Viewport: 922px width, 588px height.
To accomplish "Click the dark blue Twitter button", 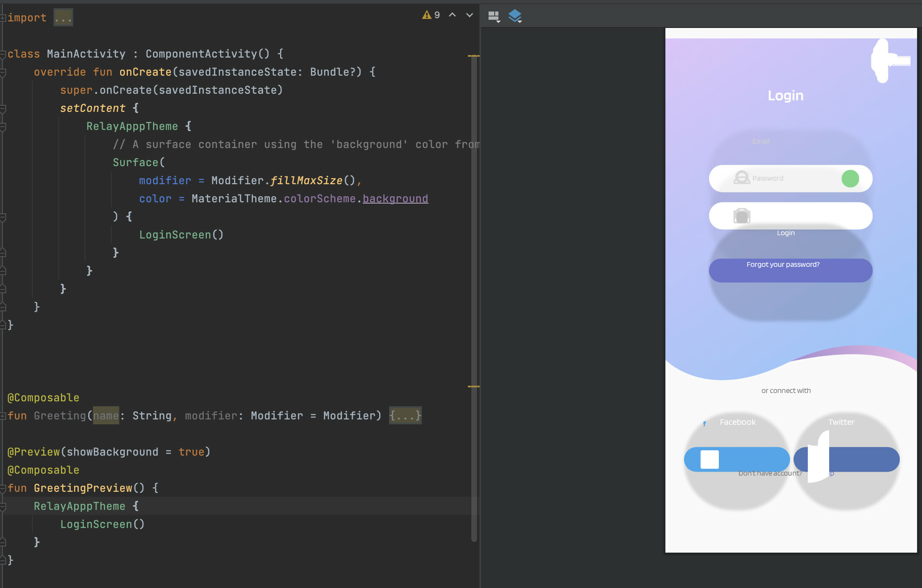I will 846,459.
